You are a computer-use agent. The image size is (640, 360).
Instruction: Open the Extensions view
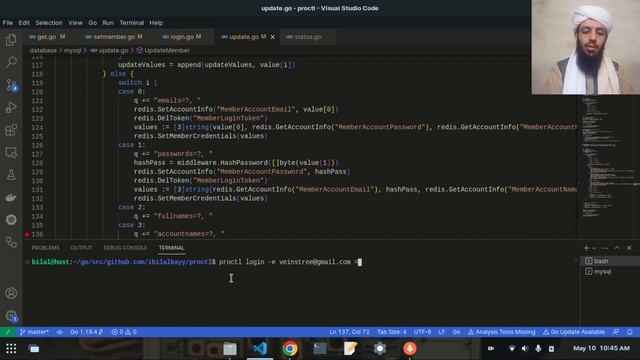point(11,130)
